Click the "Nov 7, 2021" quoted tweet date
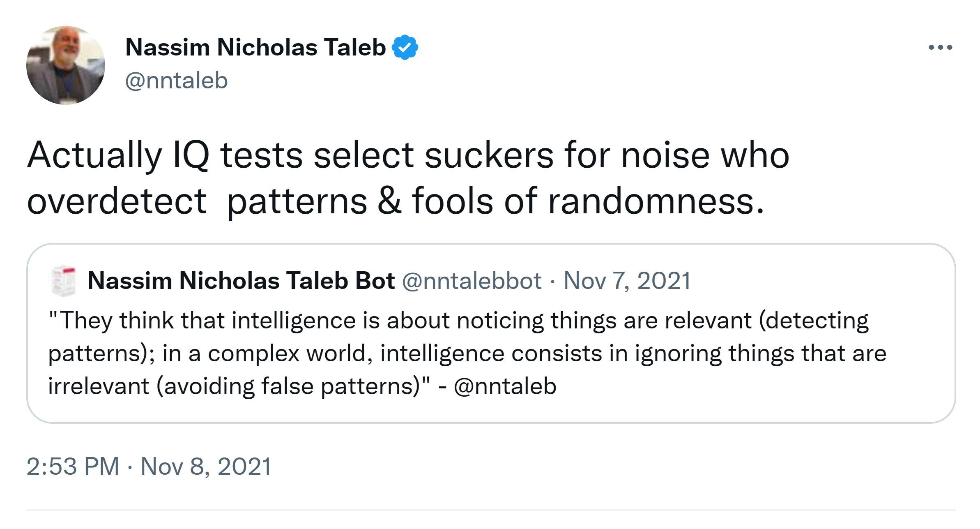Screen dimensions: 980x529 627,281
